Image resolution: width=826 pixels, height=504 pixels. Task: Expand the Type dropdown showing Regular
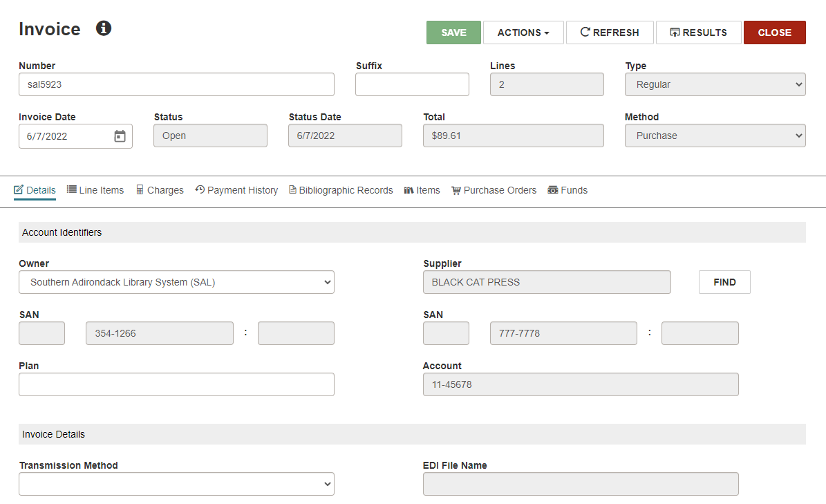pos(715,84)
